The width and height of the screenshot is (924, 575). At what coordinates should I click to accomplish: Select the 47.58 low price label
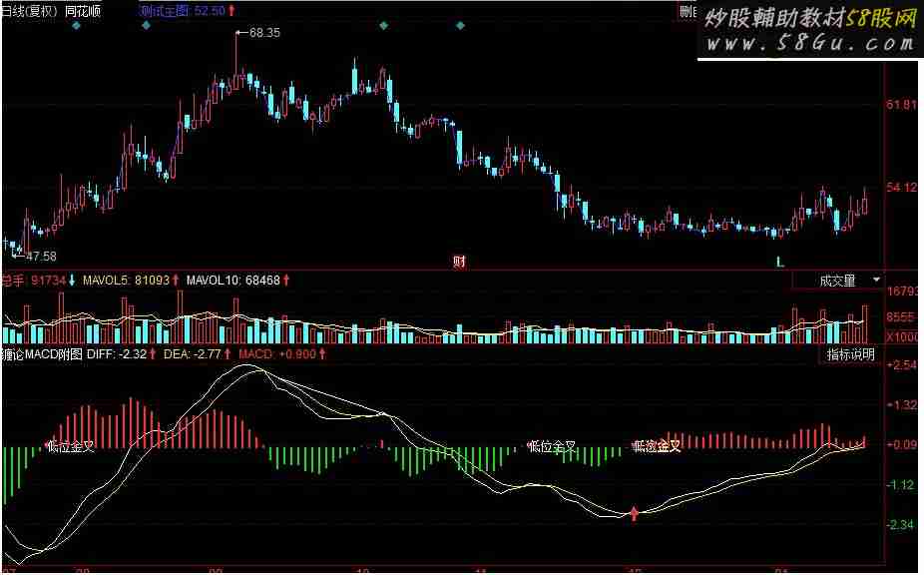[41, 256]
